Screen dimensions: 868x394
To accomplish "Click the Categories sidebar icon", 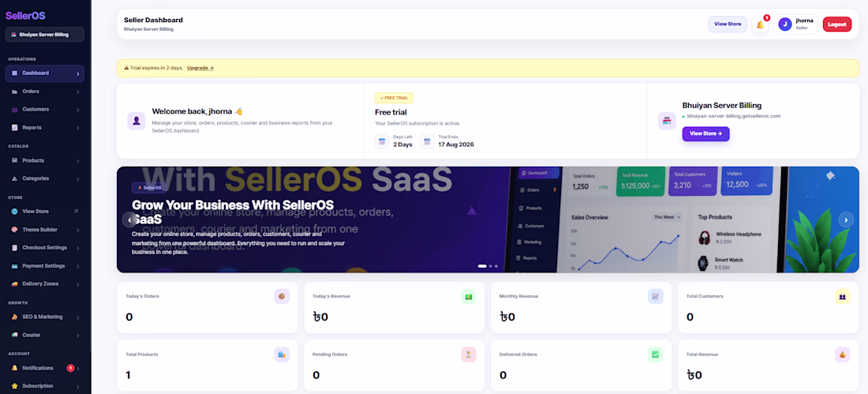I will pyautogui.click(x=14, y=178).
